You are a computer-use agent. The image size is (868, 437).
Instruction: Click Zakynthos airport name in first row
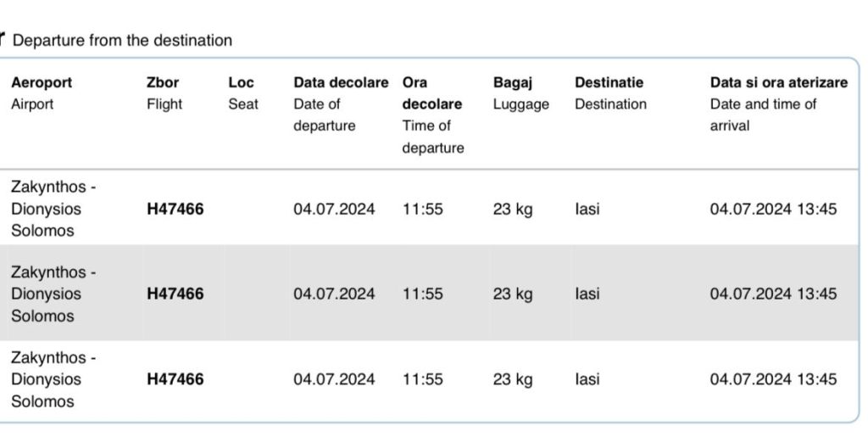point(53,209)
